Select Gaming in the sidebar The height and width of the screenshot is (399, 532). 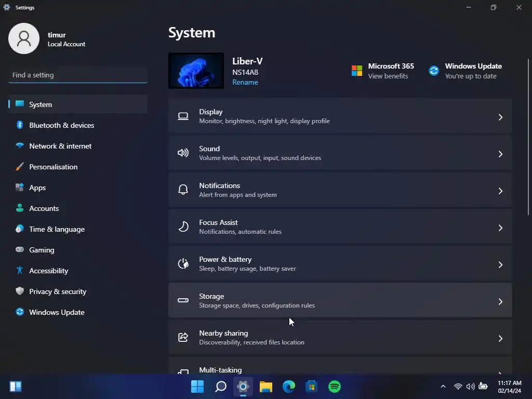[78, 250]
